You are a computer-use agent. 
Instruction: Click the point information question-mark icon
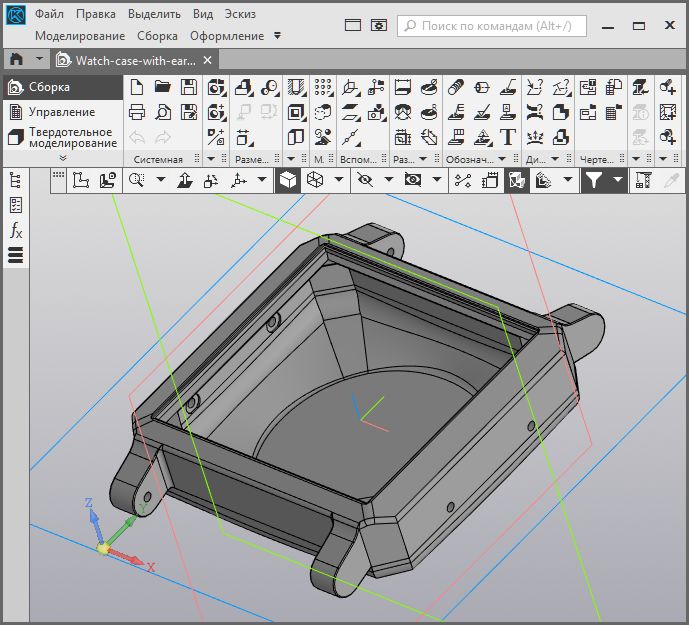coord(535,87)
